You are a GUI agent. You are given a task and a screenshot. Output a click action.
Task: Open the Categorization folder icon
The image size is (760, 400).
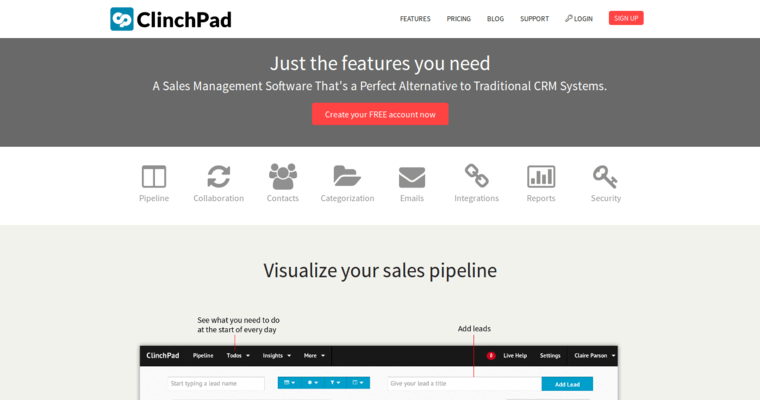[347, 177]
